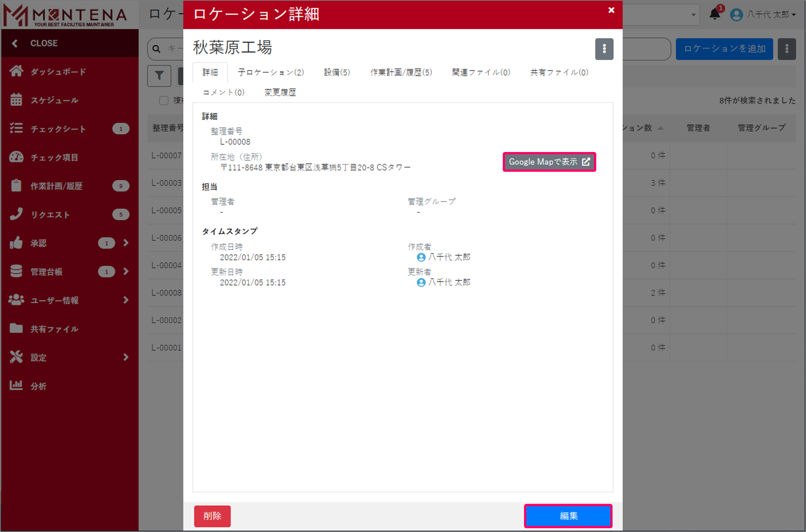Open the Dashboard home icon
This screenshot has width=806, height=532.
click(x=16, y=71)
